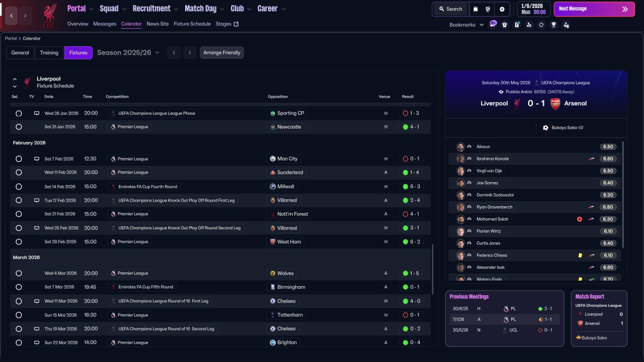The height and width of the screenshot is (362, 644).
Task: Go forward with the right arrow button
Action: (x=25, y=16)
